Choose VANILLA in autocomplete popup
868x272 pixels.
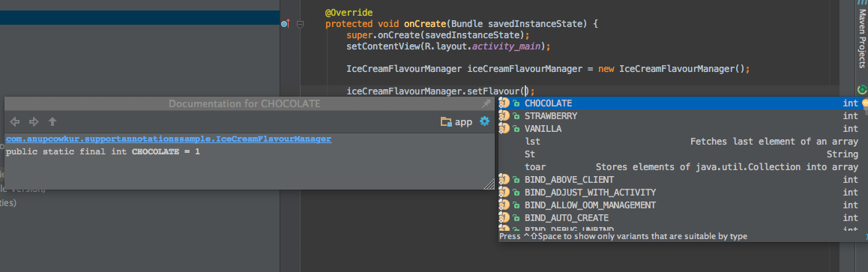(678, 129)
